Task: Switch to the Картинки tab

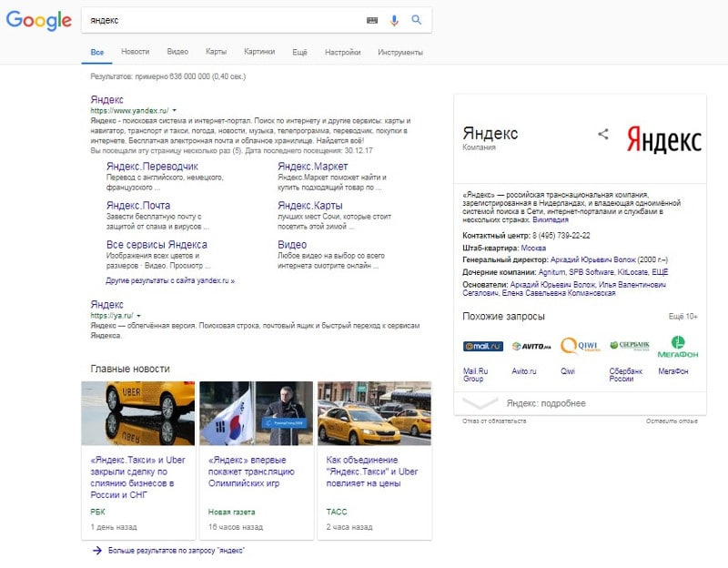Action: 259,52
